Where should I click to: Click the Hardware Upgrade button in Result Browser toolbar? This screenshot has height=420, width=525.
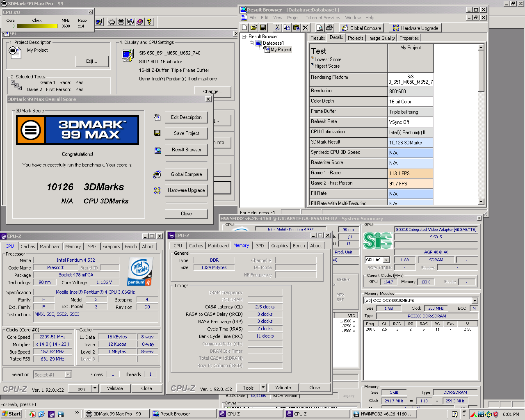[x=415, y=28]
